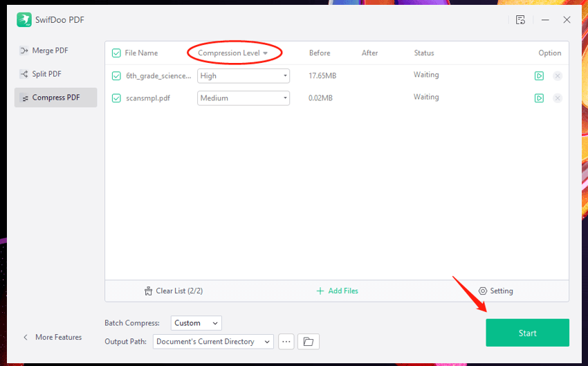Open the Batch Compress Custom dropdown
The image size is (588, 366).
tap(196, 323)
